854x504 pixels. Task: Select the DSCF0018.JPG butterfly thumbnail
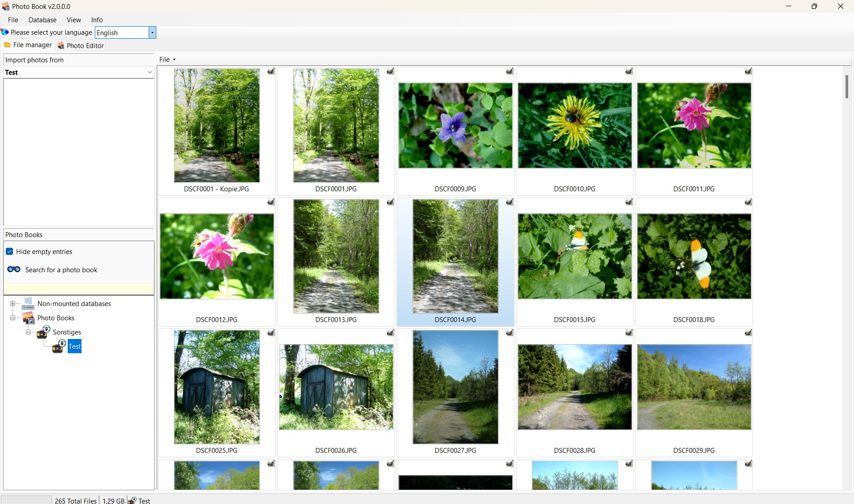pyautogui.click(x=694, y=256)
